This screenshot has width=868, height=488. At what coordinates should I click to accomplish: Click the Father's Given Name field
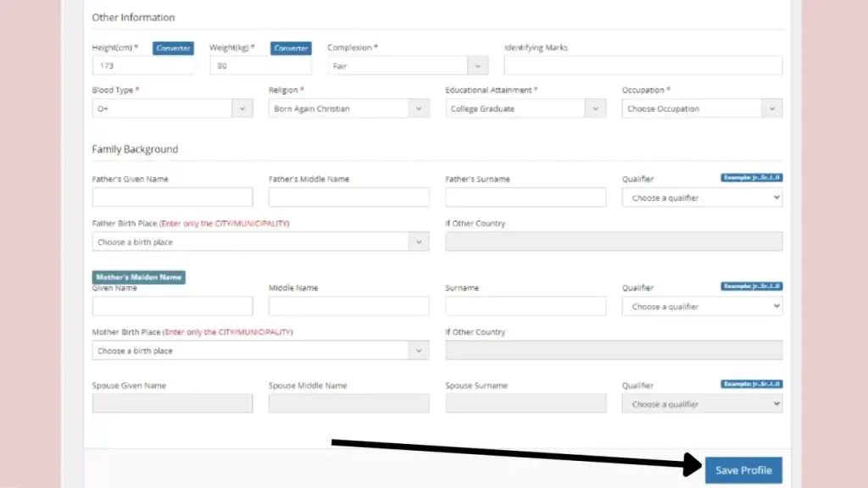[173, 197]
